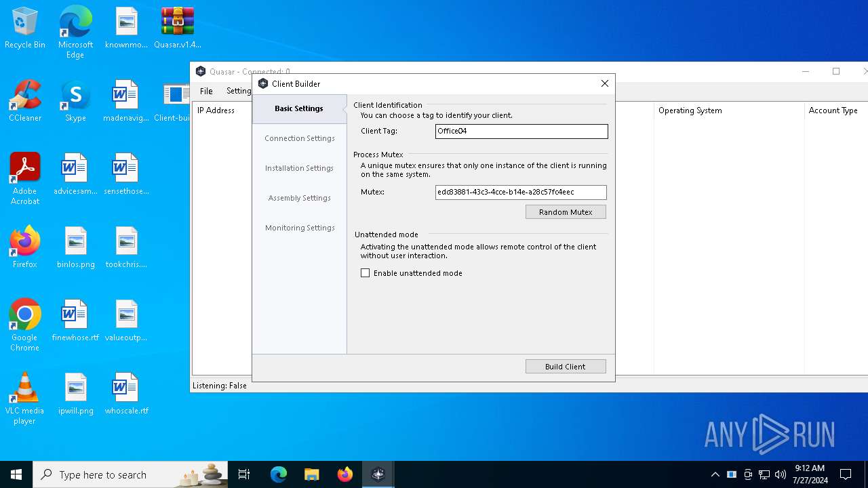868x488 pixels.
Task: Select the Quasar.v1.4 archive on desktop
Action: [178, 28]
